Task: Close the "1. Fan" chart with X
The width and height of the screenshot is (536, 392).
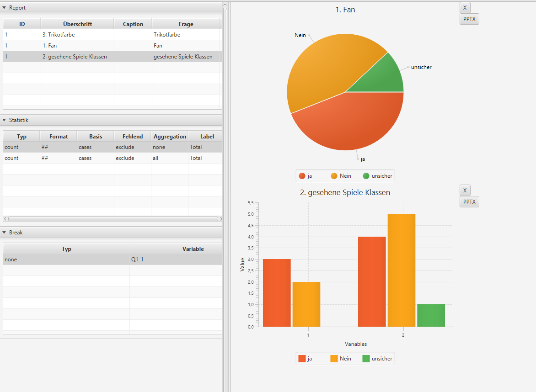Action: (465, 7)
